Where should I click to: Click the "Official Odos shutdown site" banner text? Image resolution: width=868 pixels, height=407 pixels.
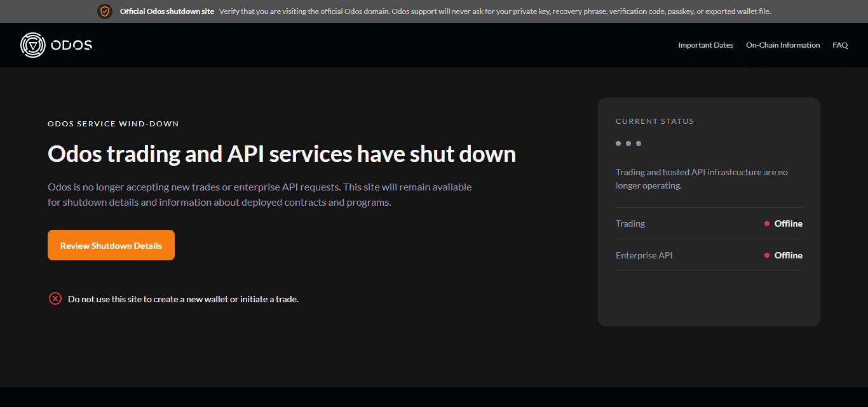167,11
